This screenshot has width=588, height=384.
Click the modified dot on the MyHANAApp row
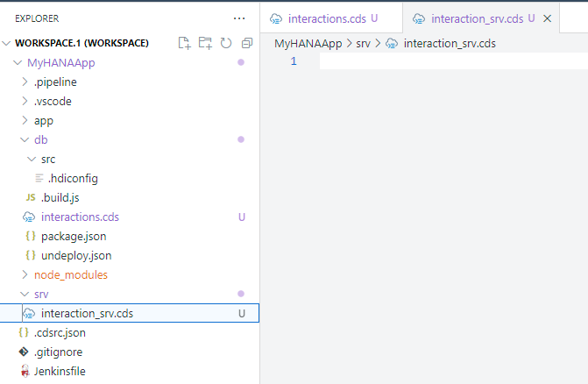(x=241, y=62)
